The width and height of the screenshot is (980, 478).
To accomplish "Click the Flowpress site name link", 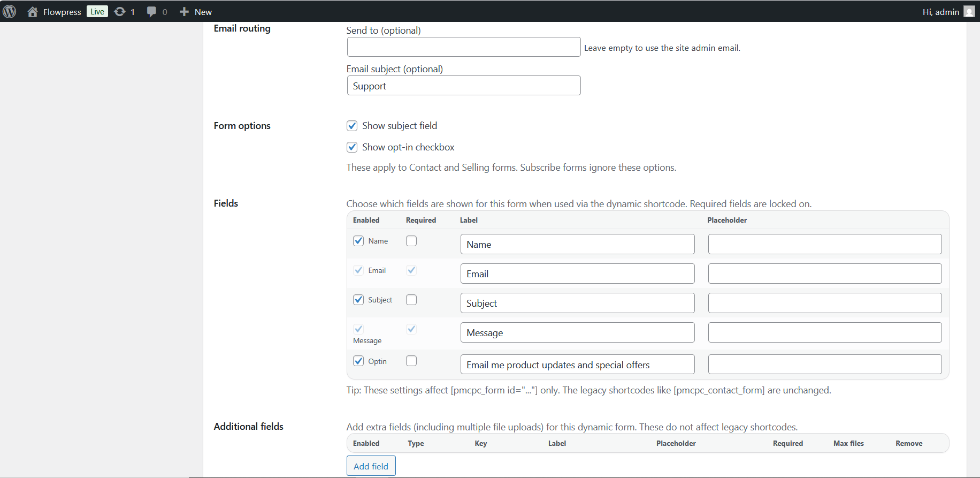I will (x=62, y=12).
